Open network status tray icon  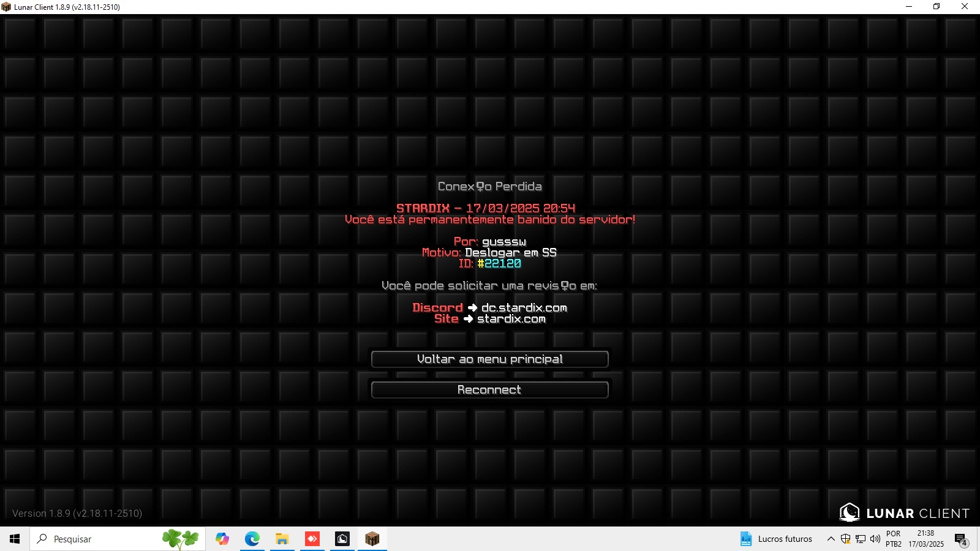tap(861, 539)
